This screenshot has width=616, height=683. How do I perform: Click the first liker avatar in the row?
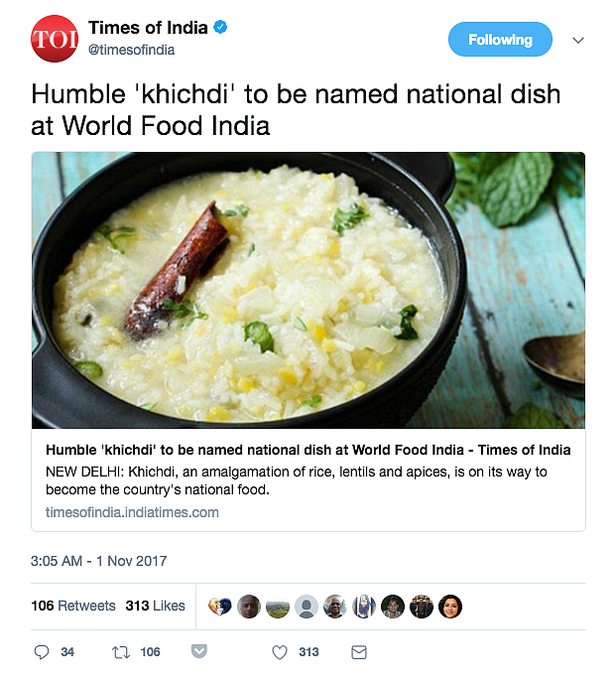[x=220, y=607]
